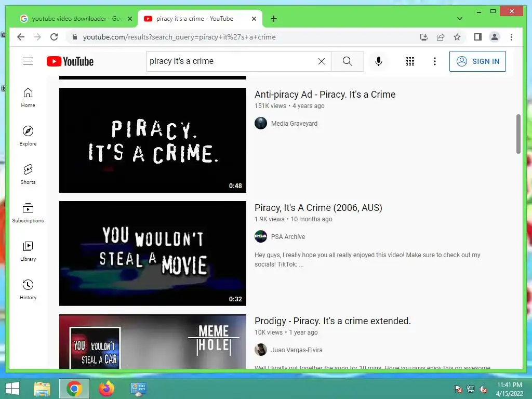Go to YouTube logo homepage

tap(70, 61)
